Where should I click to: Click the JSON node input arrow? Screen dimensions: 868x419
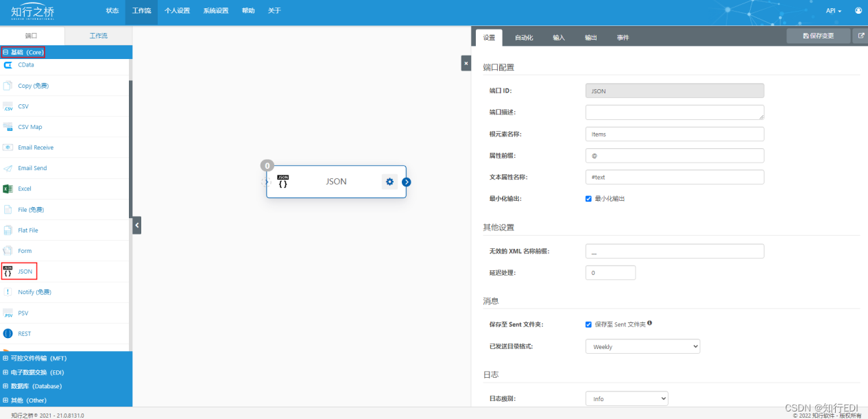click(x=267, y=182)
